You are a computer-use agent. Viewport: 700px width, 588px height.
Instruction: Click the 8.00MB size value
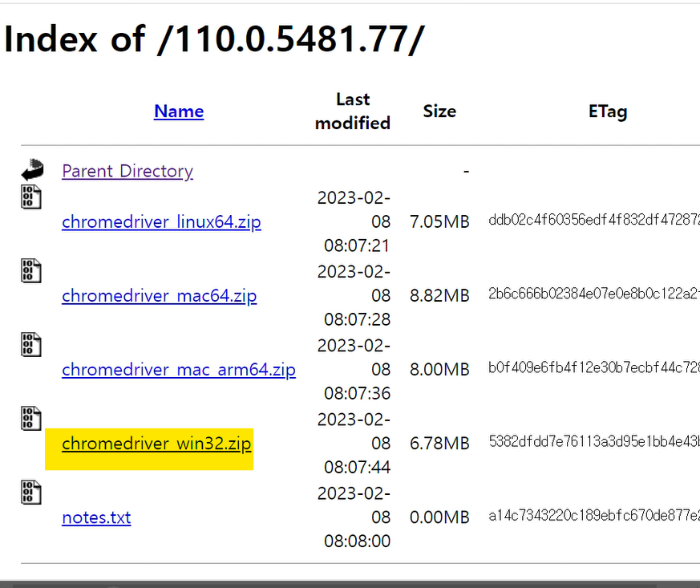coord(439,369)
